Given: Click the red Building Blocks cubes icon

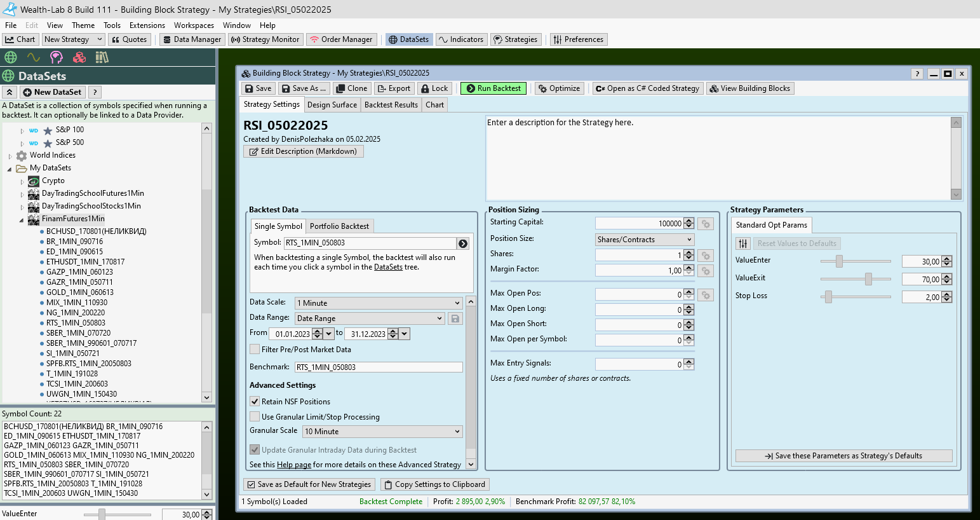Looking at the screenshot, I should pyautogui.click(x=79, y=57).
